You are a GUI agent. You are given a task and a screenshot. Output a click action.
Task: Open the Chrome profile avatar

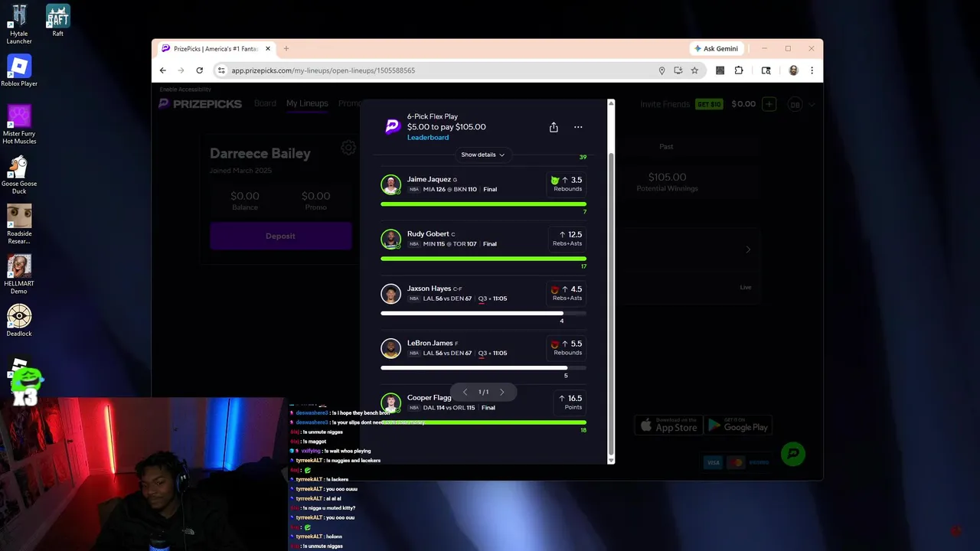click(793, 70)
